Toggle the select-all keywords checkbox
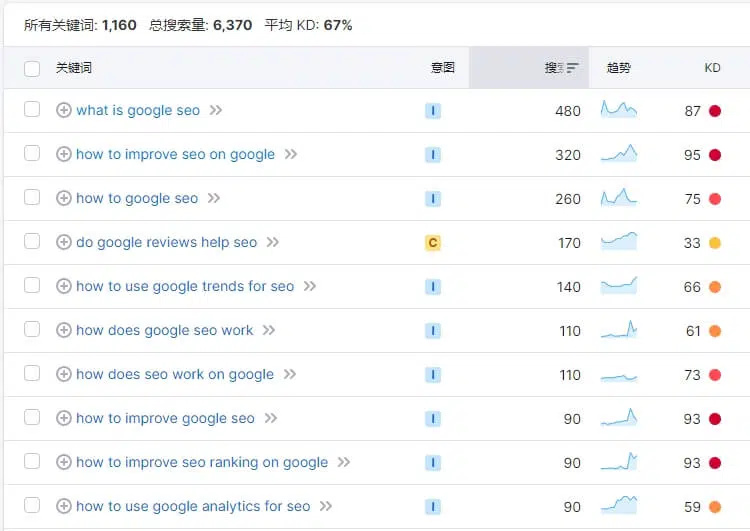The width and height of the screenshot is (750, 531). (x=32, y=68)
